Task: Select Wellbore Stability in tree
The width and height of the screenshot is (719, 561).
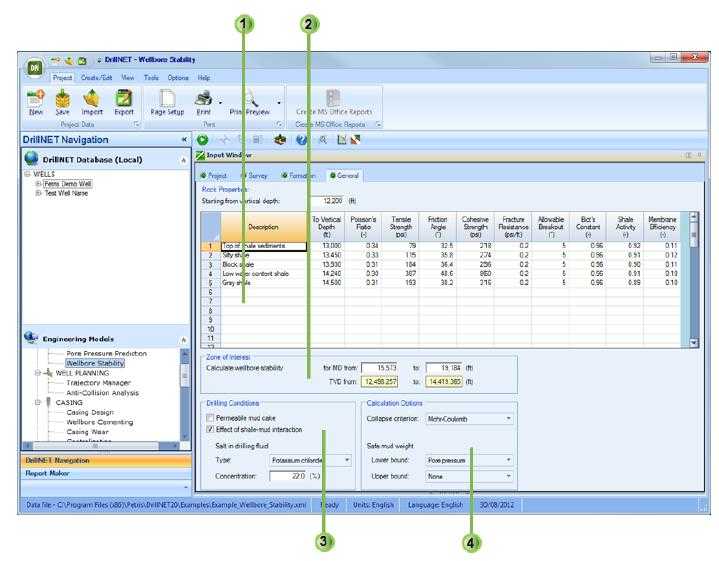Action: [95, 363]
